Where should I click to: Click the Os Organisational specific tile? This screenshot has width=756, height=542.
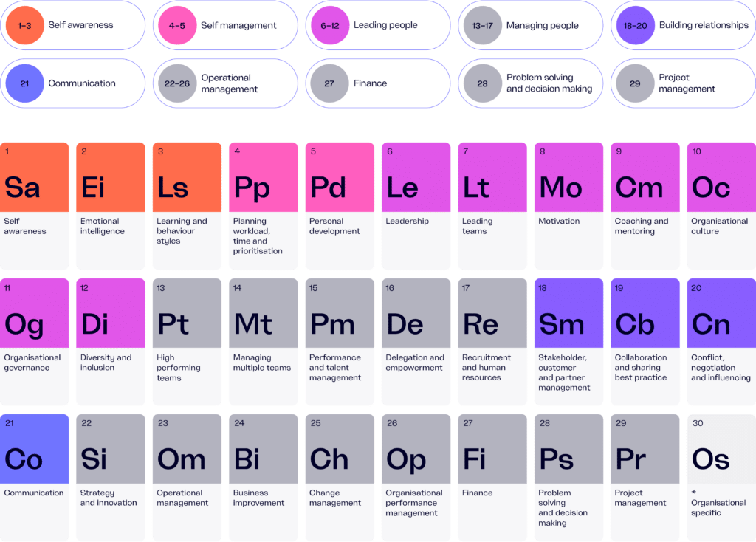pos(721,477)
